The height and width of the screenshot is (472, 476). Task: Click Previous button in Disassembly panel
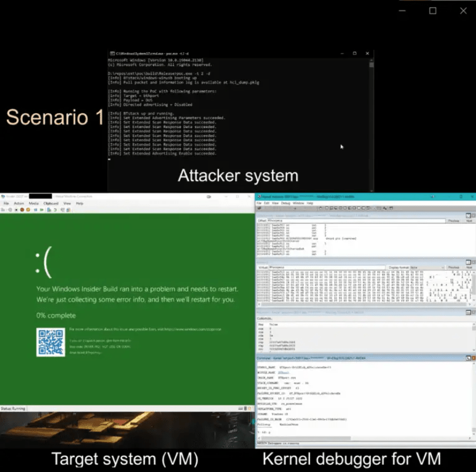click(454, 220)
